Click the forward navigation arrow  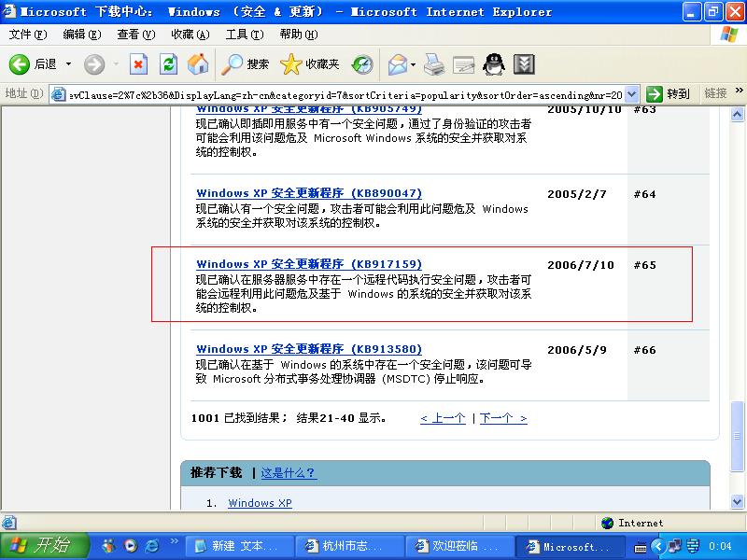coord(94,64)
